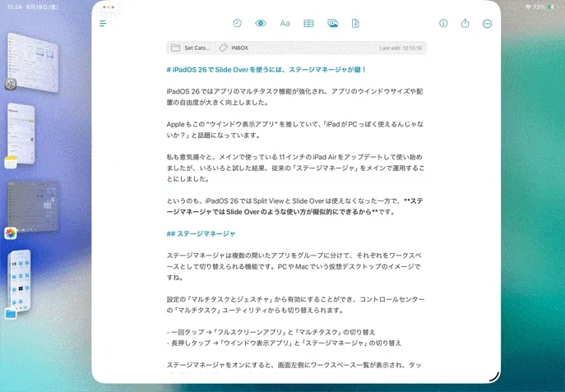
Task: Tap the Files app icon
Action: point(11,314)
